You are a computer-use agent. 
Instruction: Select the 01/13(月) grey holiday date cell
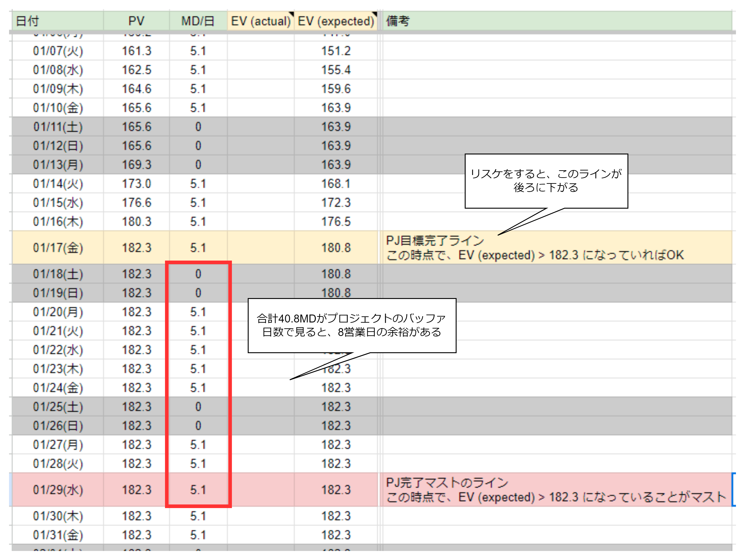[58, 165]
